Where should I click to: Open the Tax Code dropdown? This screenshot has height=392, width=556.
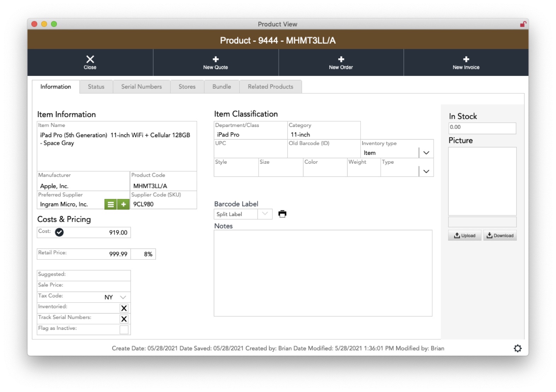(x=123, y=297)
